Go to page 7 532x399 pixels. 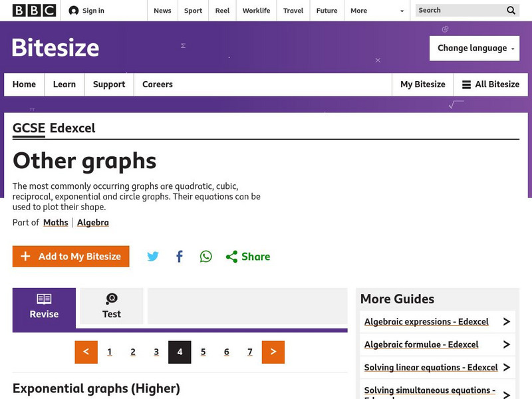250,352
